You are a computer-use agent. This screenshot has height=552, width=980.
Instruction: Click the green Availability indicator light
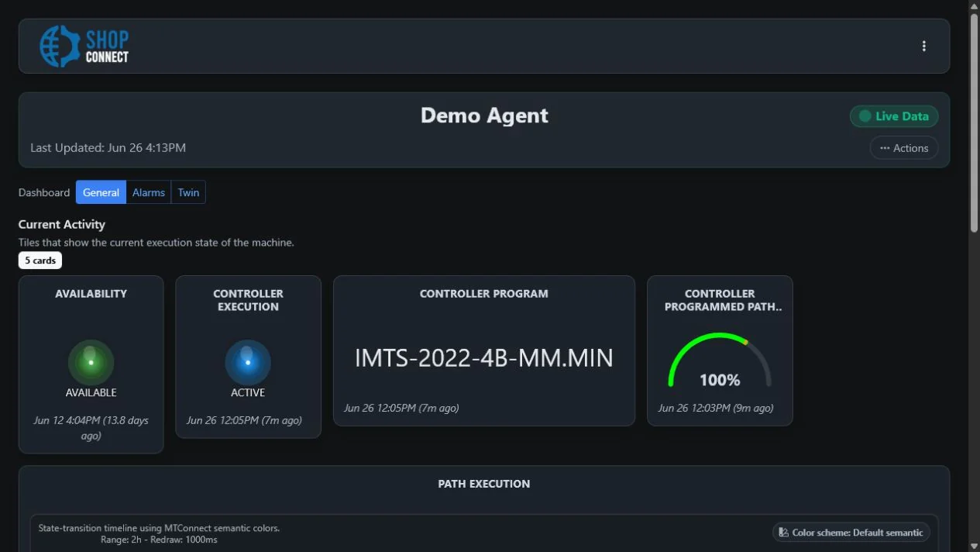coord(91,362)
